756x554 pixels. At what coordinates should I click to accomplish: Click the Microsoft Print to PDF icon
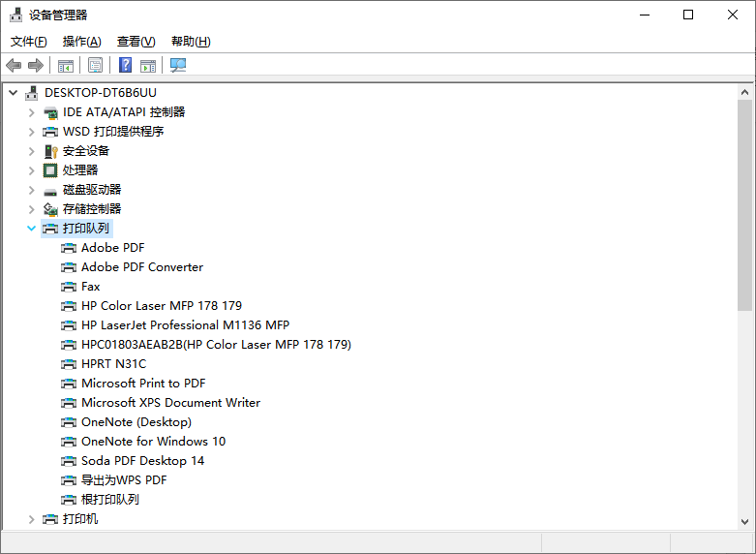click(69, 384)
